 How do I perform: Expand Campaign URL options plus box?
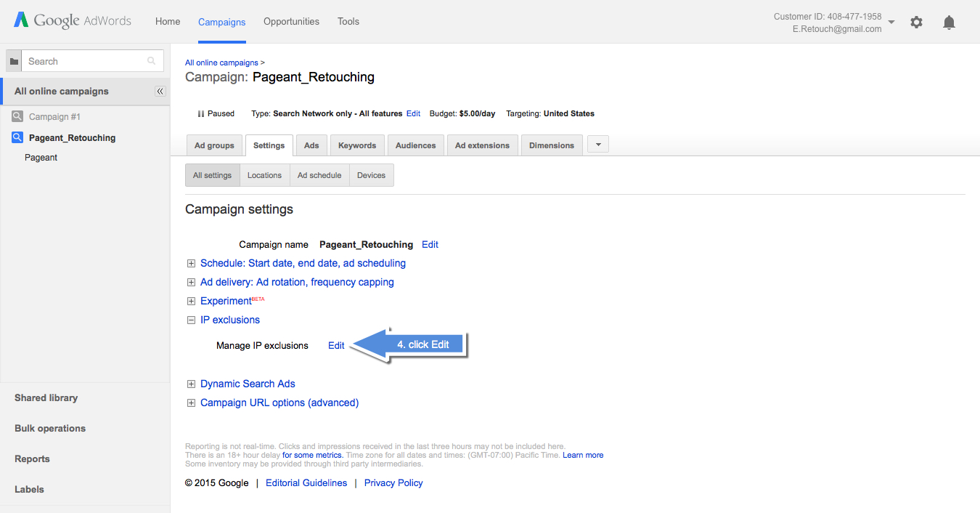191,403
